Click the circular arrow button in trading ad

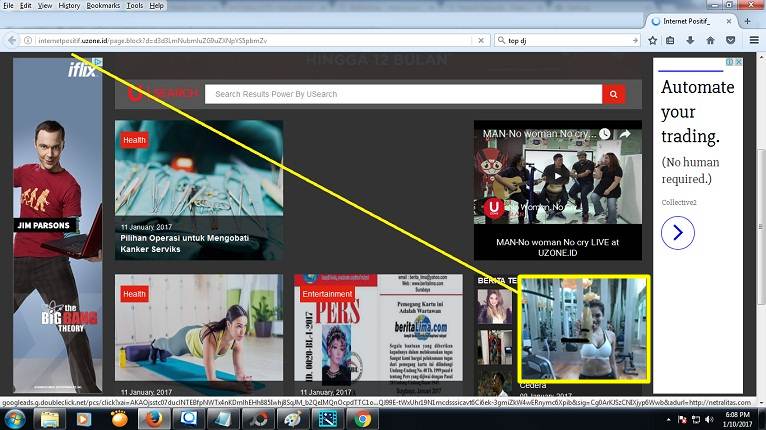click(678, 233)
